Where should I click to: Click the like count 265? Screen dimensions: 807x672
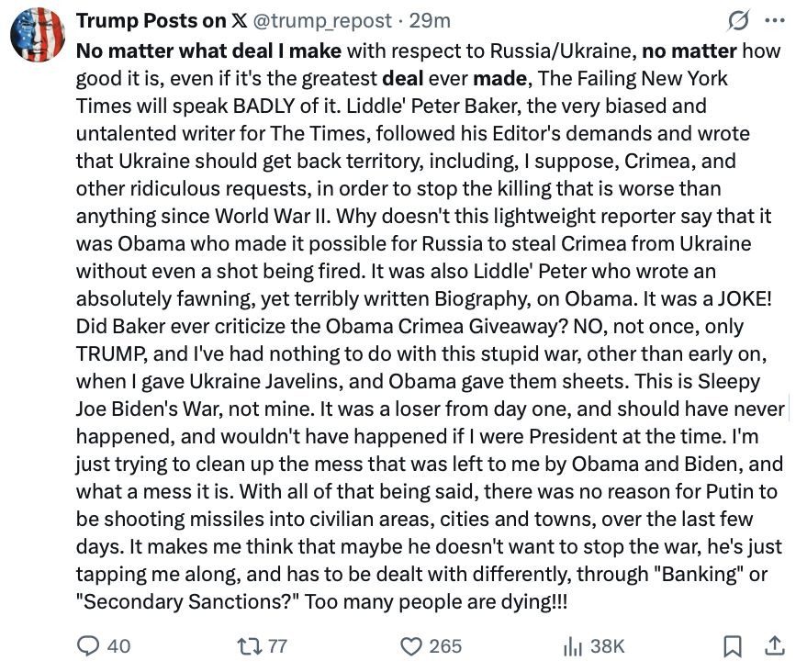pyautogui.click(x=445, y=646)
